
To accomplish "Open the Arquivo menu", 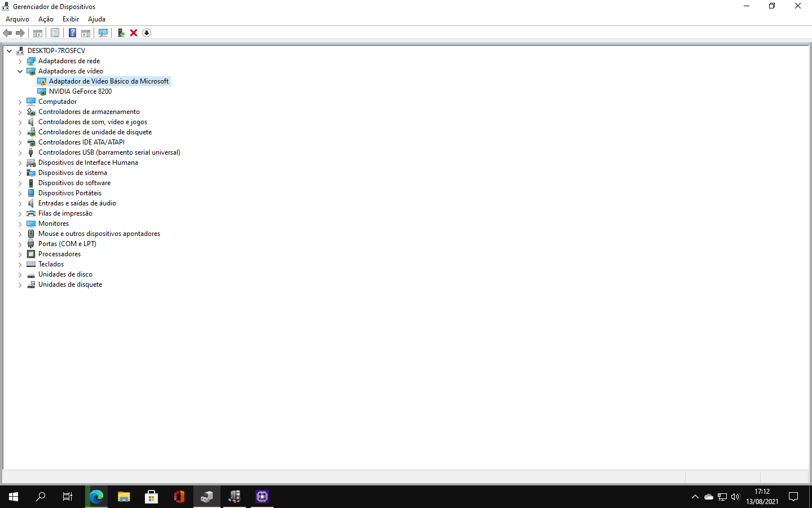I will 17,19.
